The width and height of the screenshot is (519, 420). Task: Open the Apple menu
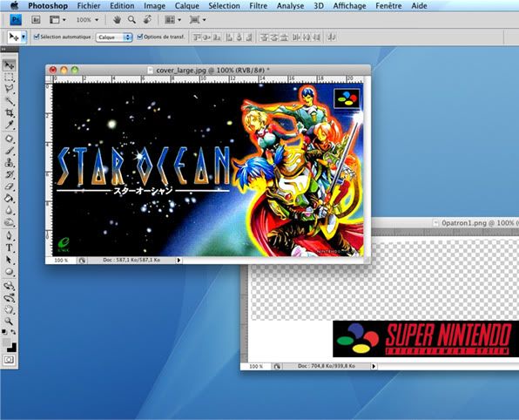(x=15, y=5)
